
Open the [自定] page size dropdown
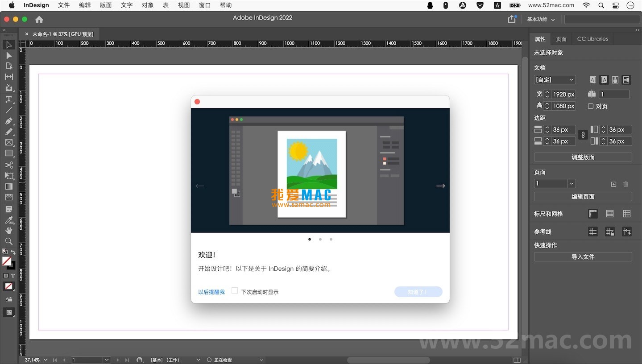(x=555, y=80)
